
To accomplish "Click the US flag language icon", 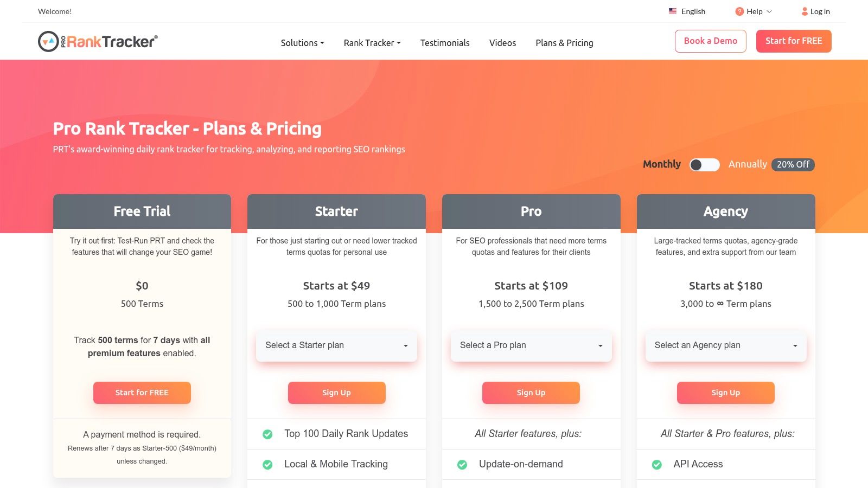I will pos(673,11).
